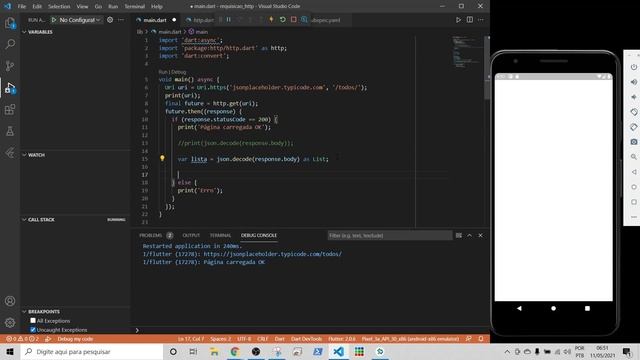Screen dimensions: 640x360
Task: Click the lightbulb quick fix on line 15
Action: click(x=162, y=158)
